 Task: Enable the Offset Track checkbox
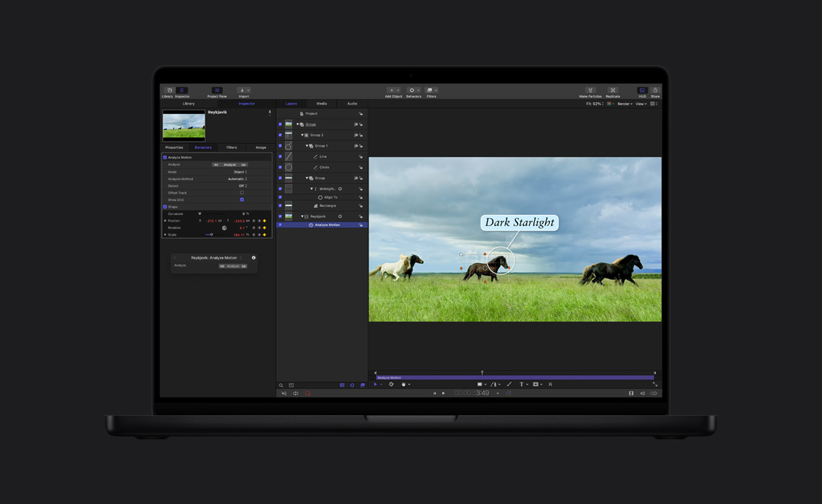point(242,193)
